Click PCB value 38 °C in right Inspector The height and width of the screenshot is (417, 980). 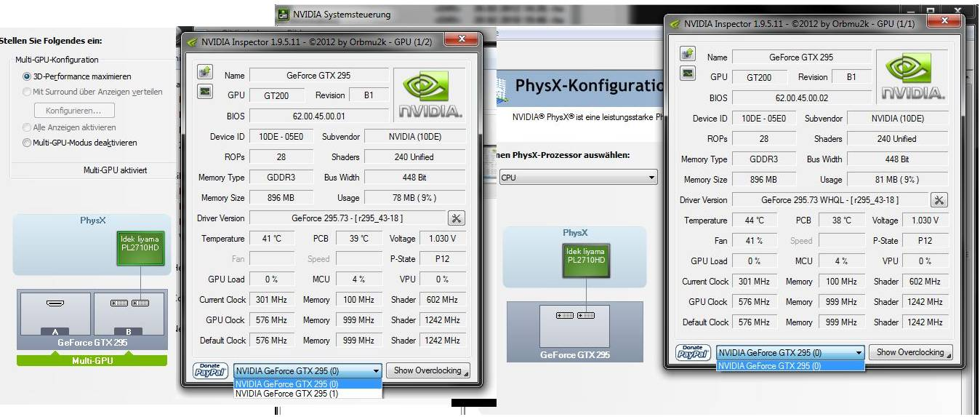click(841, 221)
